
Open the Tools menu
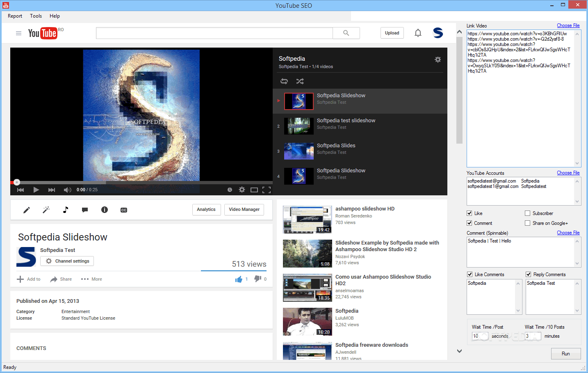coord(36,16)
